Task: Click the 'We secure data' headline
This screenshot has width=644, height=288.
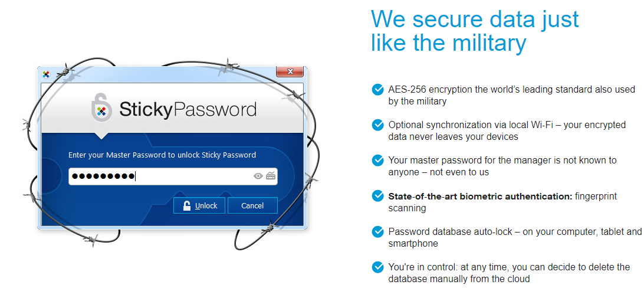Action: click(475, 31)
